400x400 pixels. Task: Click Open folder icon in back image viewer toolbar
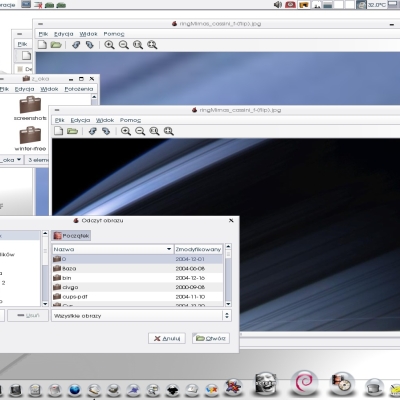[56, 45]
